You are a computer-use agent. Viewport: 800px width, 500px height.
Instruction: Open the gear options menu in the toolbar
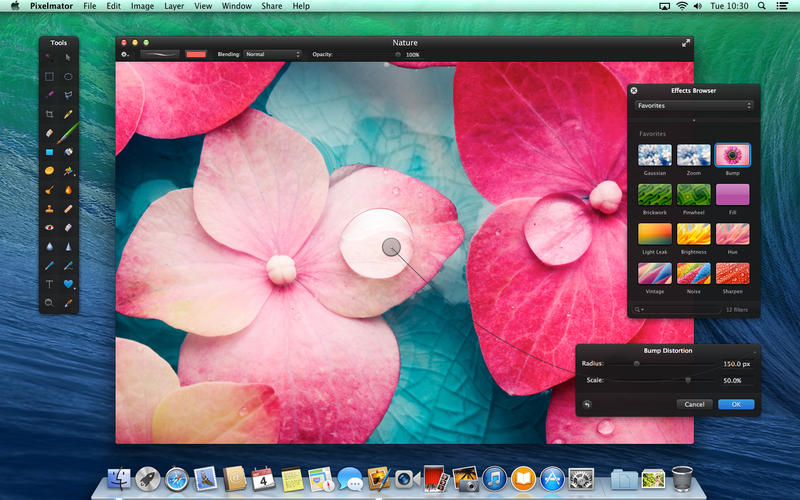pyautogui.click(x=126, y=54)
